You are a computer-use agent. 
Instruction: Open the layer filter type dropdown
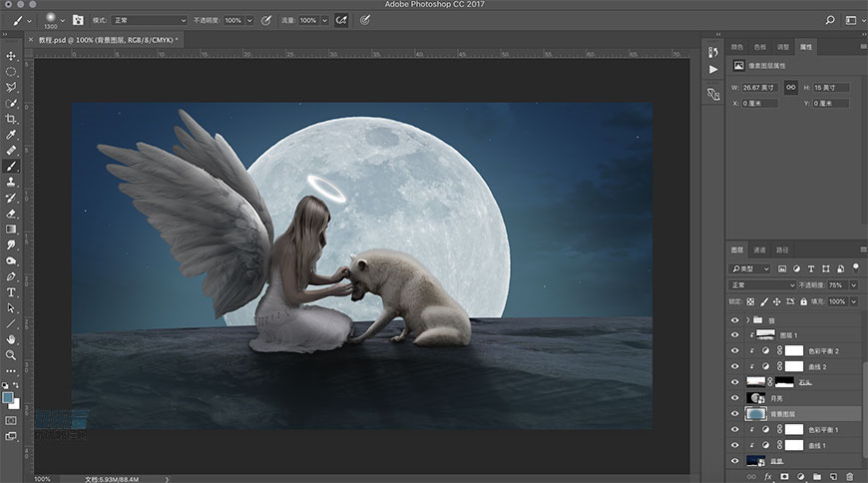[x=749, y=268]
